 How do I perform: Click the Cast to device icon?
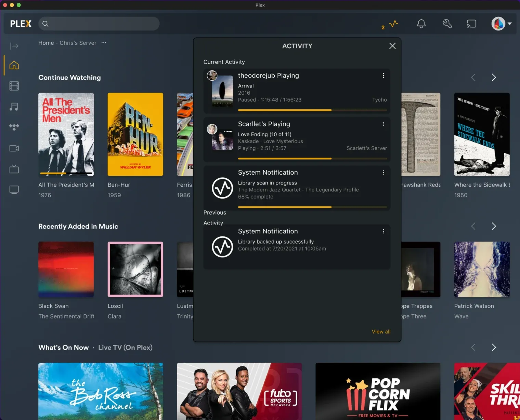471,24
